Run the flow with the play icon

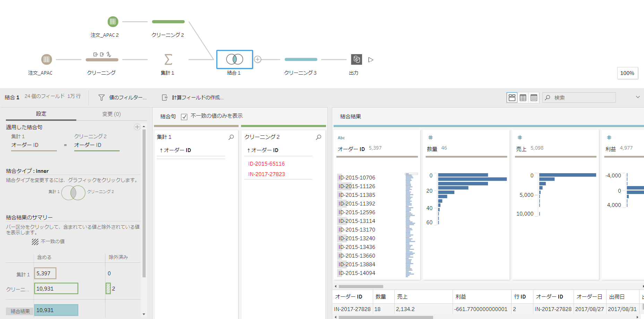click(x=371, y=59)
